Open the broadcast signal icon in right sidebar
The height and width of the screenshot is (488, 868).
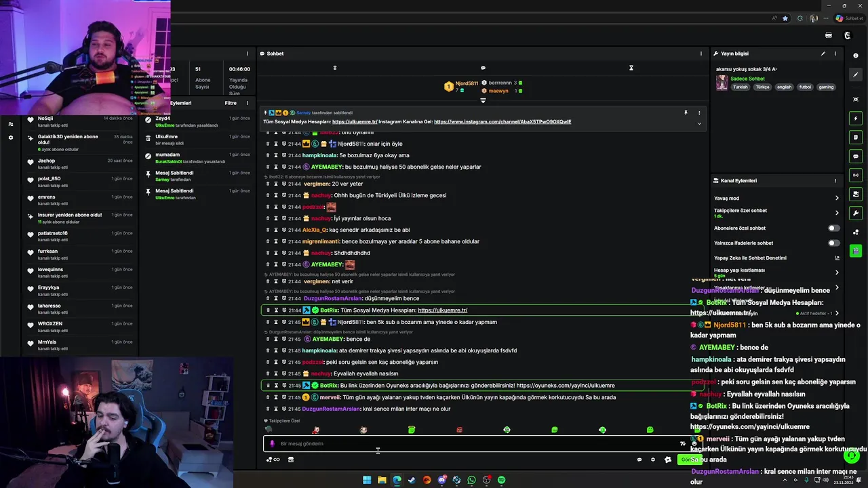[x=856, y=175]
